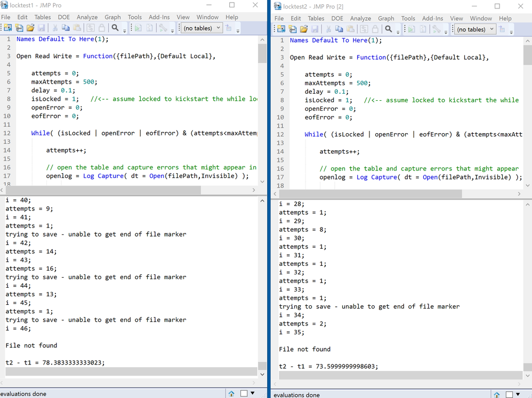Click 'i = 35;' line in locktest2 log

click(292, 332)
